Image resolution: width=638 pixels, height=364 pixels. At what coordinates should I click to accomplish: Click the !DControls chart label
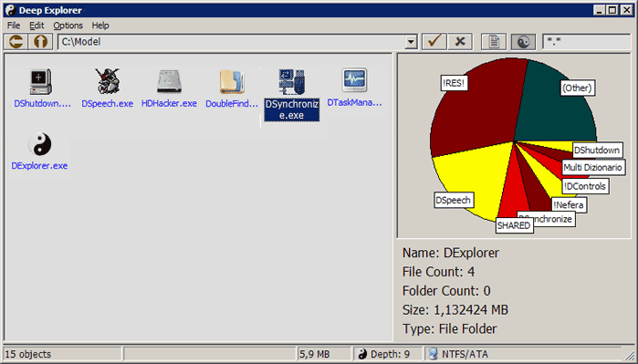click(x=585, y=186)
